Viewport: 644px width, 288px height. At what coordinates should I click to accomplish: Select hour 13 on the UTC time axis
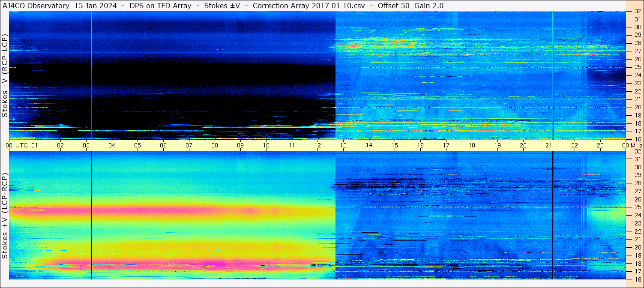343,145
